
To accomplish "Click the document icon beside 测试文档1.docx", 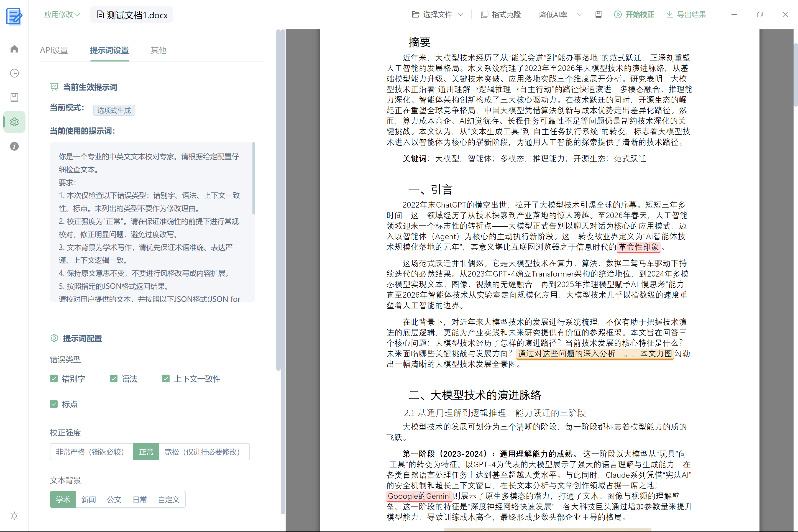I will [x=100, y=15].
